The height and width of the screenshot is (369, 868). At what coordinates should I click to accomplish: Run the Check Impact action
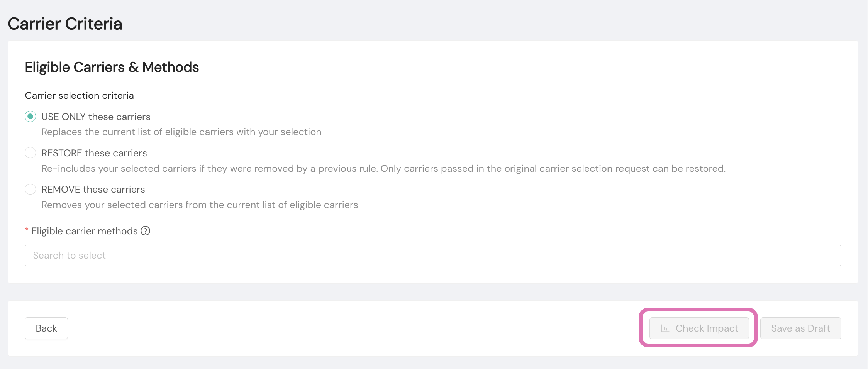point(699,328)
